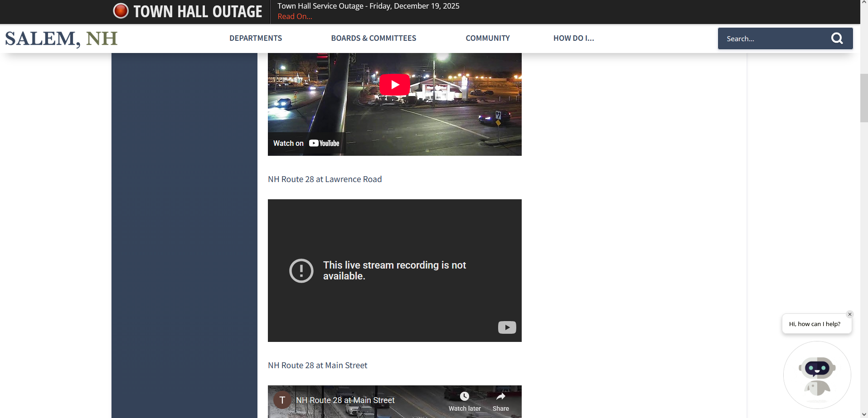Click the exclamation error icon in the video

(x=301, y=271)
